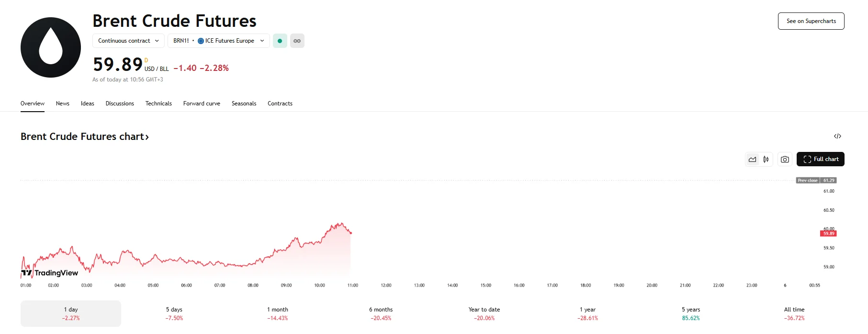
Task: Open the BRN1! ICE Futures Europe dropdown
Action: tap(219, 41)
